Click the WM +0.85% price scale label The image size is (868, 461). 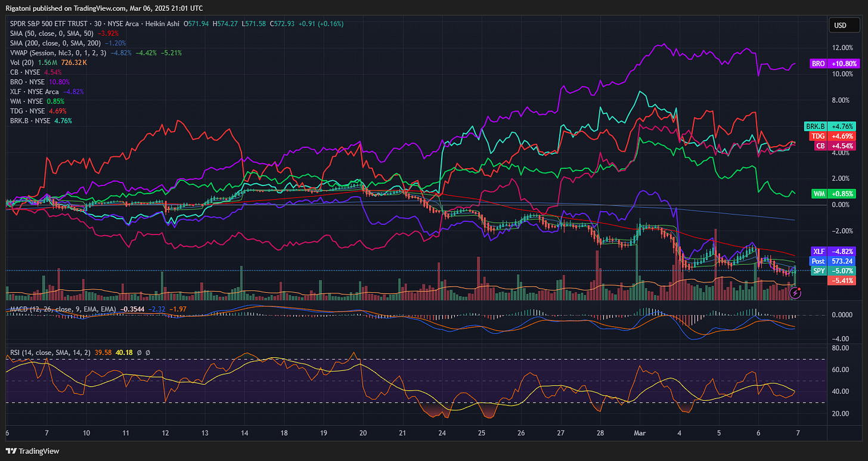tap(833, 194)
